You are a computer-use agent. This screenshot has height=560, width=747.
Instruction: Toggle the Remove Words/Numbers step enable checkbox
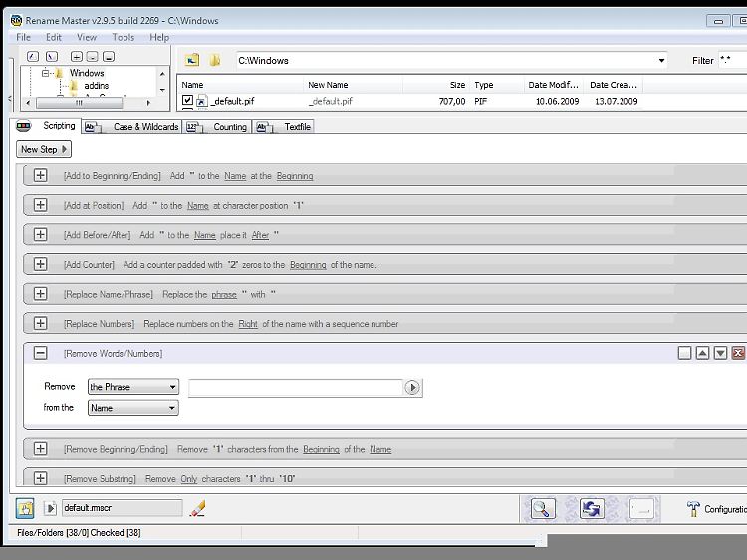[x=684, y=353]
